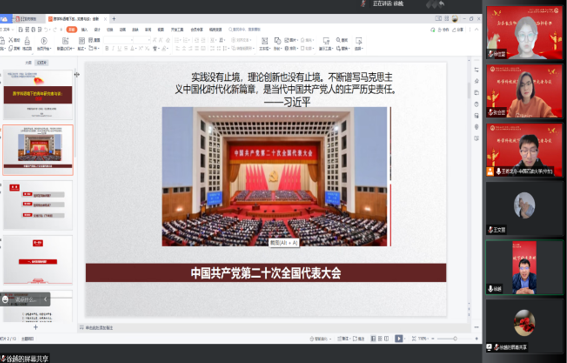This screenshot has height=363, width=567.
Task: Click the zoom slider handle
Action: (455, 338)
